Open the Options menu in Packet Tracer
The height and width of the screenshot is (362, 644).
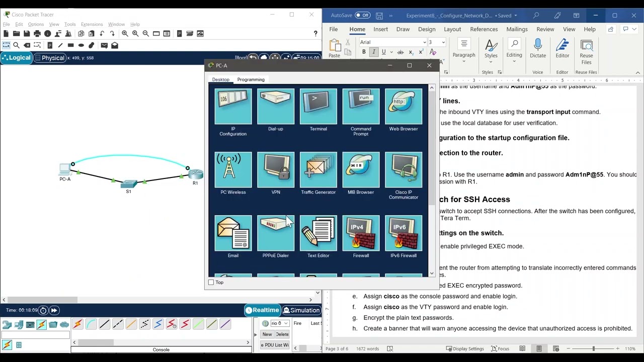tap(36, 24)
